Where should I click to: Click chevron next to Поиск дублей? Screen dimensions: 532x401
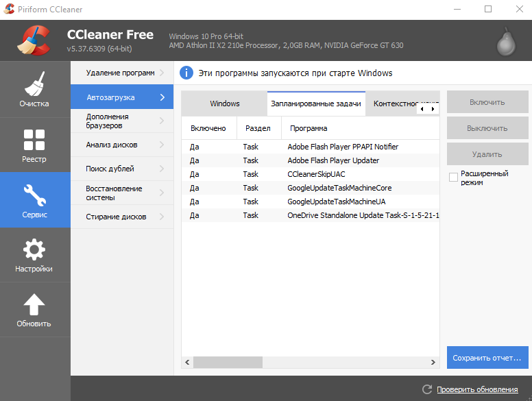tap(162, 169)
